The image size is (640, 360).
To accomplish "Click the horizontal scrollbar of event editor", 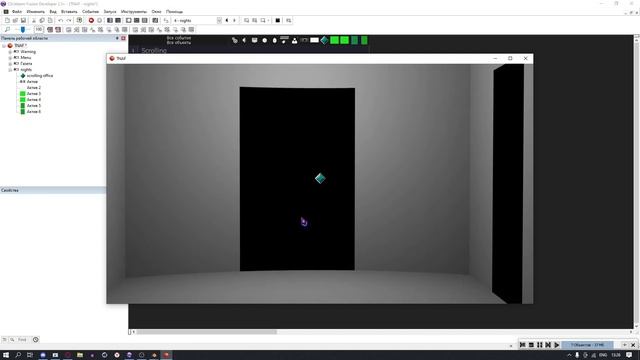I will (x=207, y=332).
